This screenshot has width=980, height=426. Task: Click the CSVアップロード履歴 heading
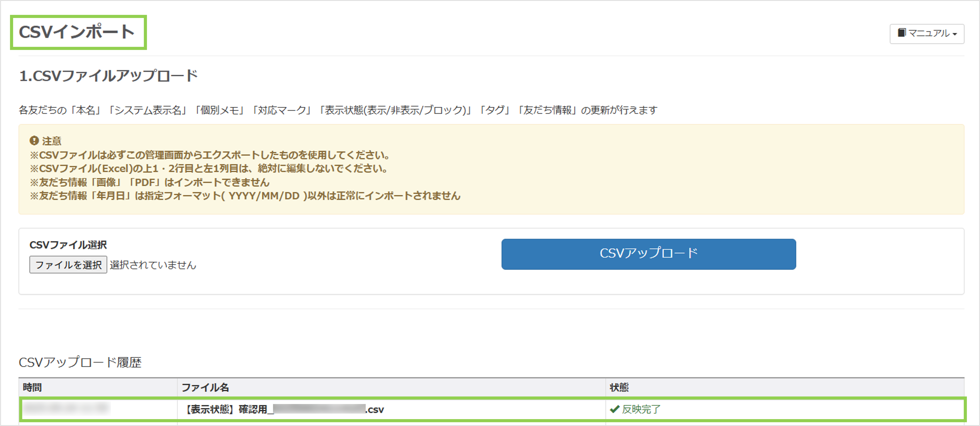tap(80, 362)
